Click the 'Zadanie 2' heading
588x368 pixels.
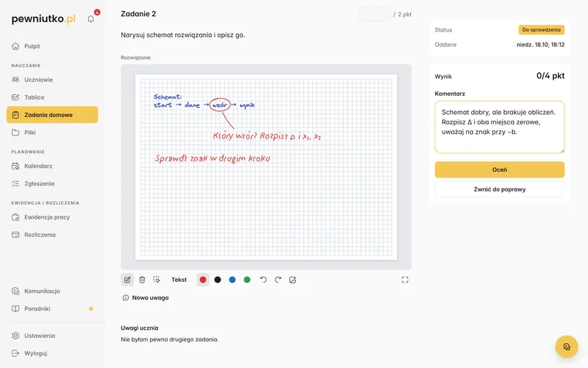point(138,14)
